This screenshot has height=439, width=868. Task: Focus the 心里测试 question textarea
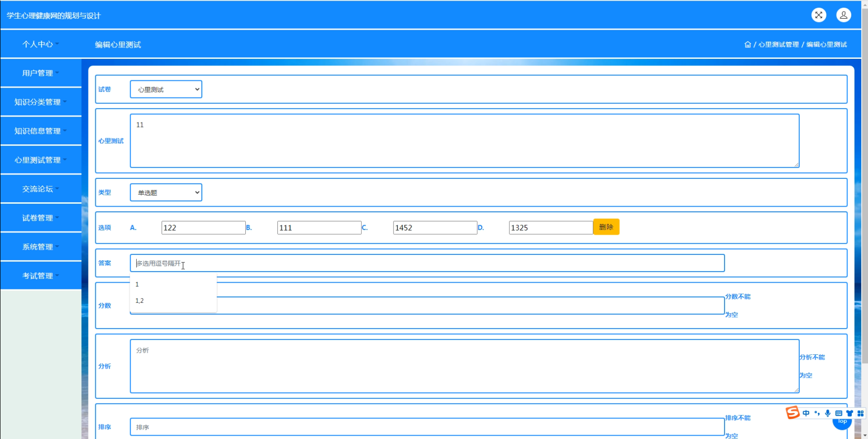click(x=464, y=141)
